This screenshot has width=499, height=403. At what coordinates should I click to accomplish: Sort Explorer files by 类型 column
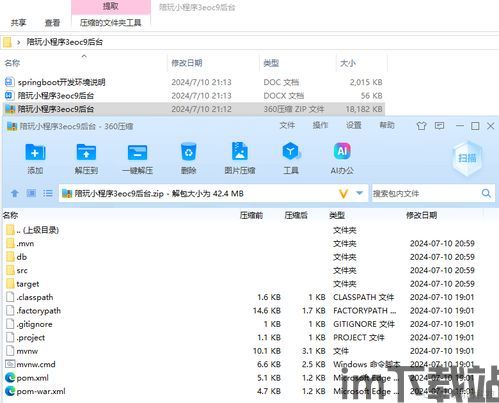pos(271,63)
